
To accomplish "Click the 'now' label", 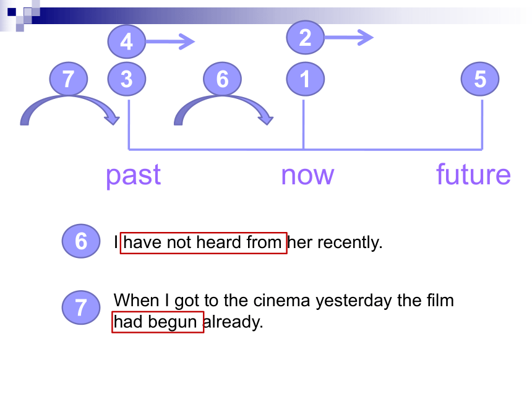I will coord(307,174).
